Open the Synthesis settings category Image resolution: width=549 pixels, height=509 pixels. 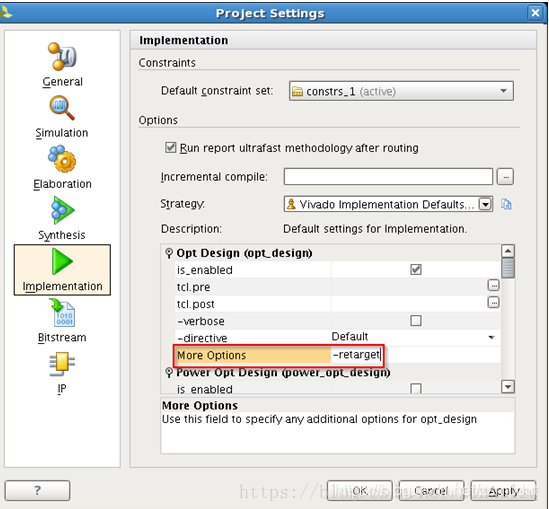click(x=62, y=219)
